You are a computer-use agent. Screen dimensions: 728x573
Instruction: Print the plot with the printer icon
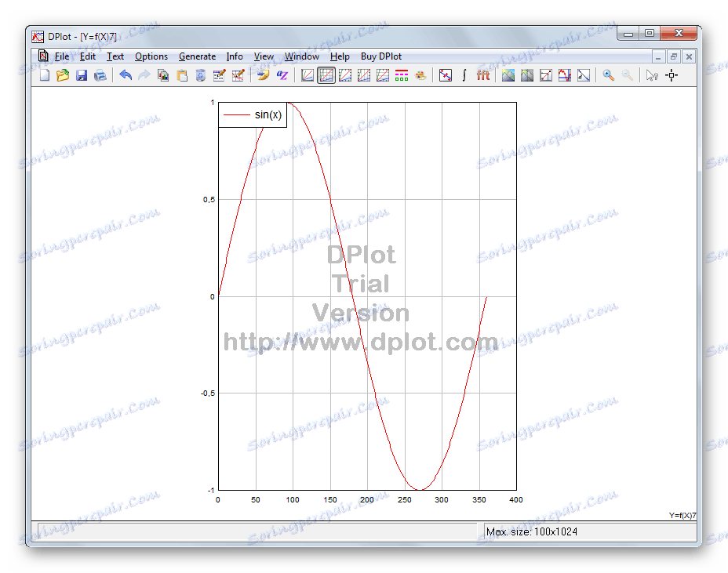pos(100,75)
